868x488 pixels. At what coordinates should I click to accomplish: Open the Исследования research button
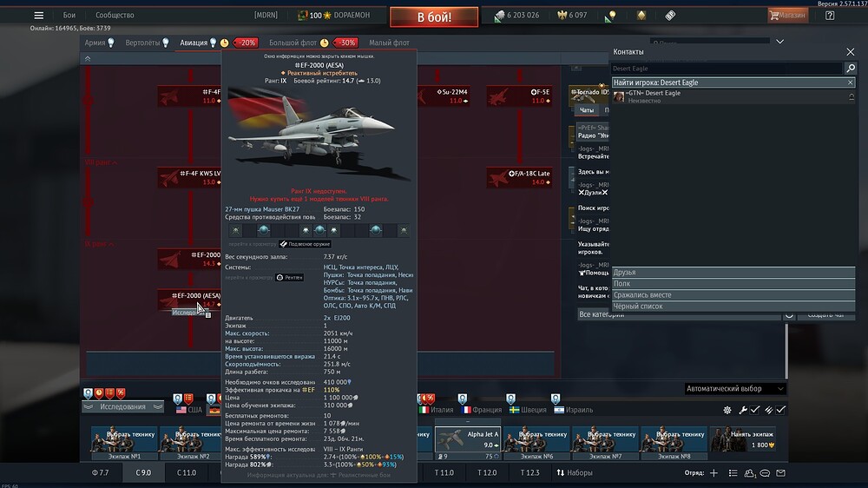(x=122, y=406)
